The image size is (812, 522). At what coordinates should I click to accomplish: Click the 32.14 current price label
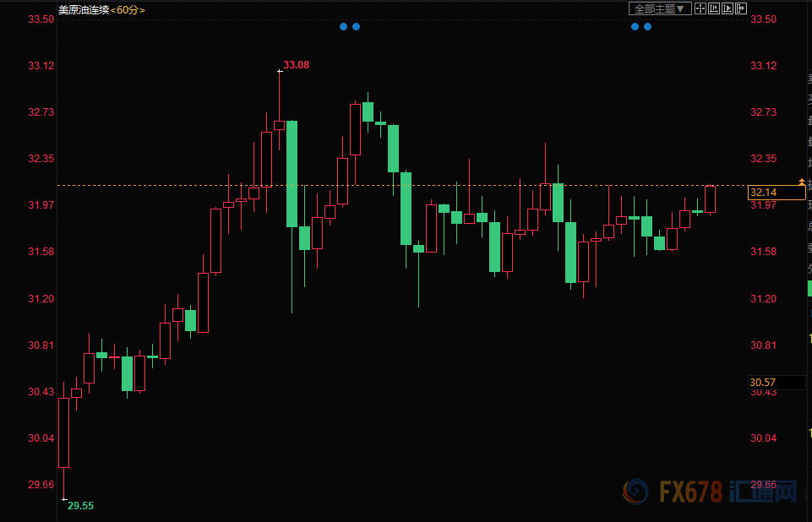(x=776, y=193)
